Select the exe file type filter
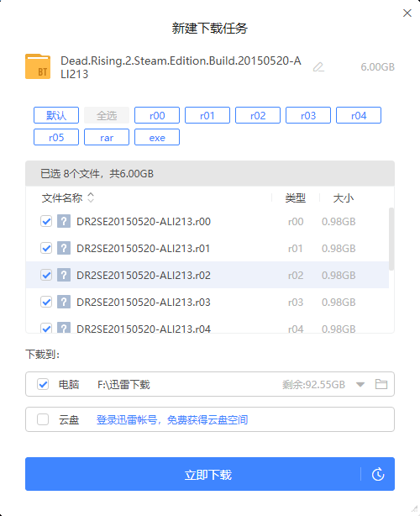420x516 pixels. click(157, 137)
